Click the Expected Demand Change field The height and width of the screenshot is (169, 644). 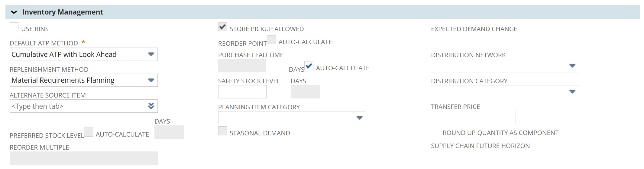[x=505, y=40]
